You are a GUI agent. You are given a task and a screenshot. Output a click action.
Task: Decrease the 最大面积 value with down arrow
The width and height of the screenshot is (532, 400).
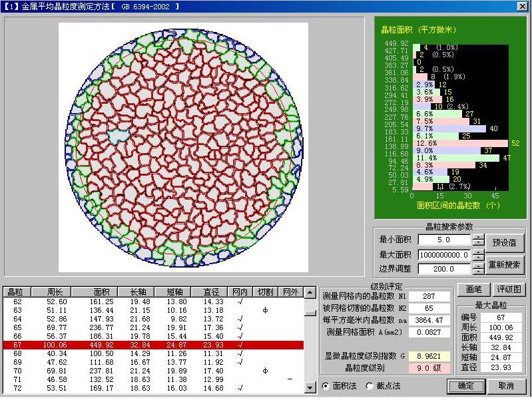478,258
